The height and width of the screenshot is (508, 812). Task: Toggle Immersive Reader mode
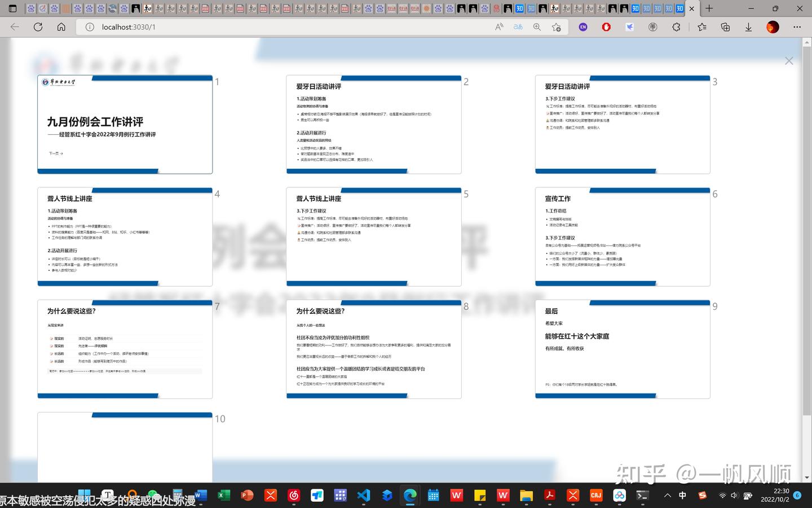click(517, 27)
